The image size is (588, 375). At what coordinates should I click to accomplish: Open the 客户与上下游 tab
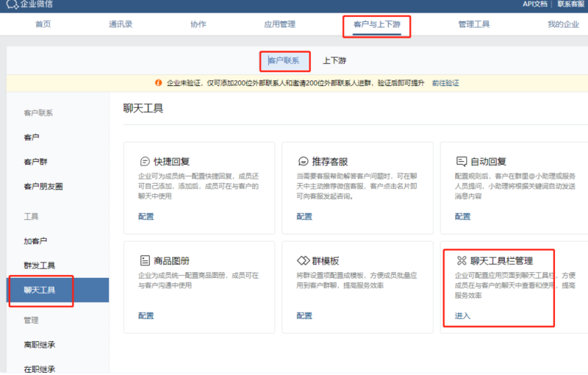click(377, 24)
